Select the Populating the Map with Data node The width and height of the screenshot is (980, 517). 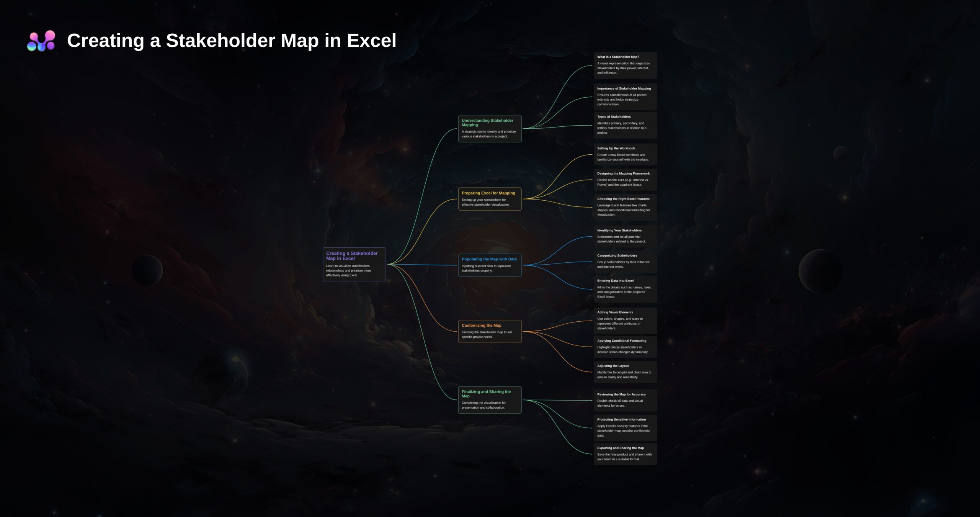point(489,265)
